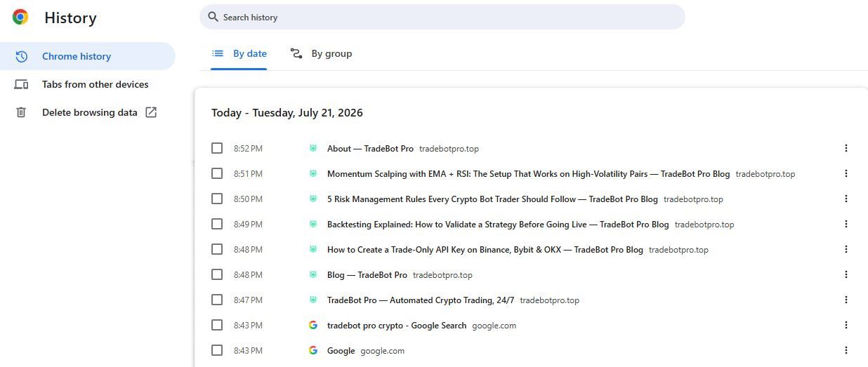This screenshot has height=367, width=868.
Task: Open TradeBot Pro Automated Crypto Trading link
Action: coord(421,300)
